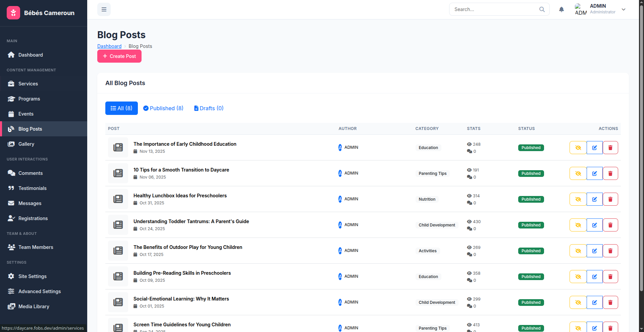Follow the Dashboard breadcrumb link
644x332 pixels.
pos(109,46)
